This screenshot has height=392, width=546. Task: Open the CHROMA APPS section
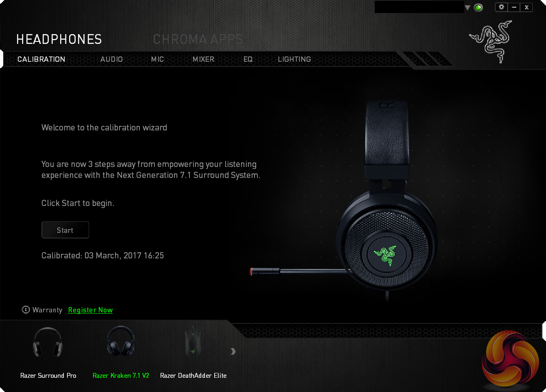tap(198, 39)
